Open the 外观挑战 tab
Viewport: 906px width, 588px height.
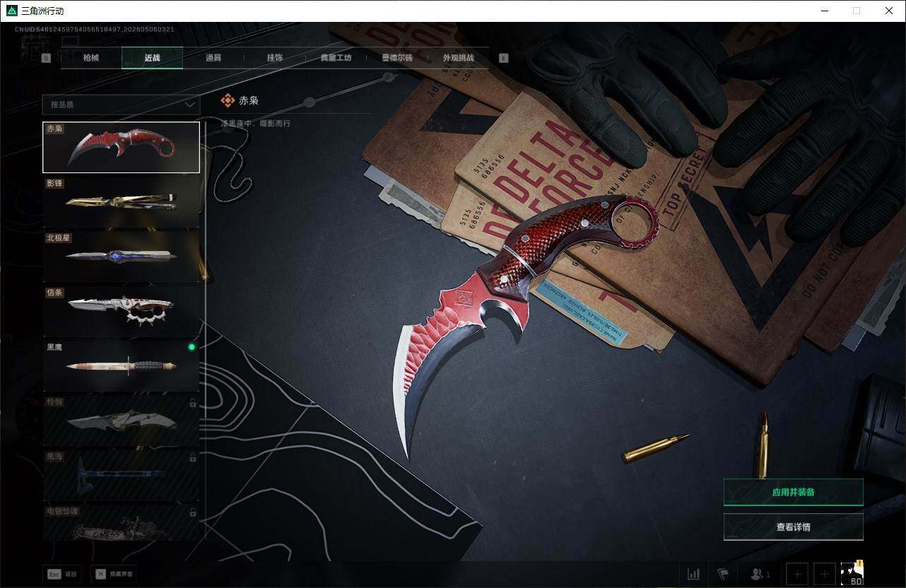[458, 58]
